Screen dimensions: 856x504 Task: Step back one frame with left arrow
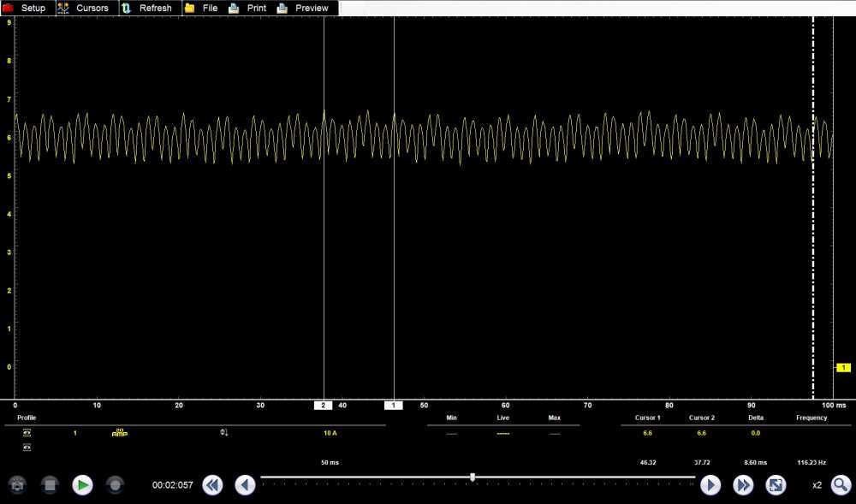tap(245, 485)
